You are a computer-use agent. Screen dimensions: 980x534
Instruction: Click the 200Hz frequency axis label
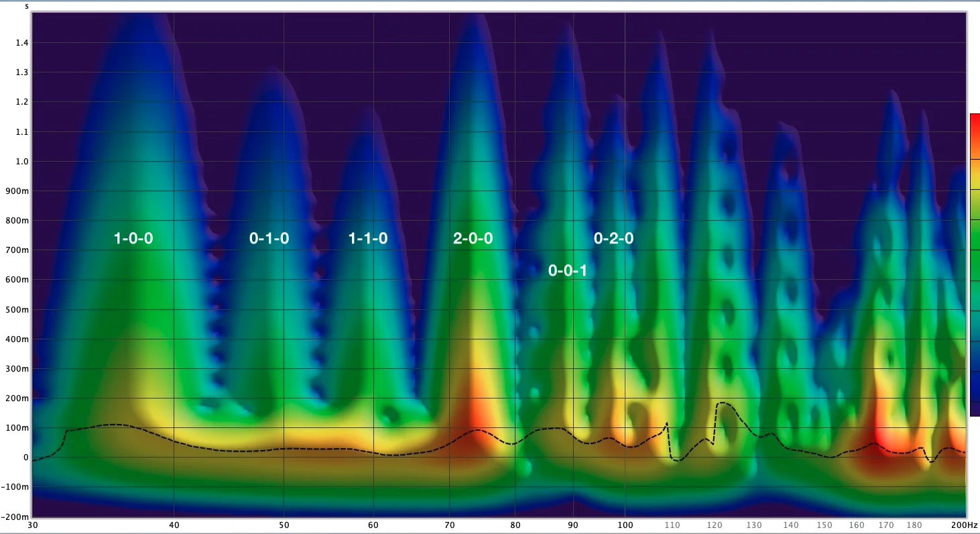[963, 525]
